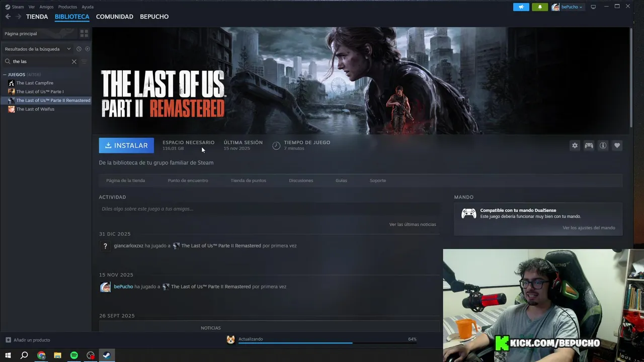
Task: Open Soporte link
Action: (378, 180)
